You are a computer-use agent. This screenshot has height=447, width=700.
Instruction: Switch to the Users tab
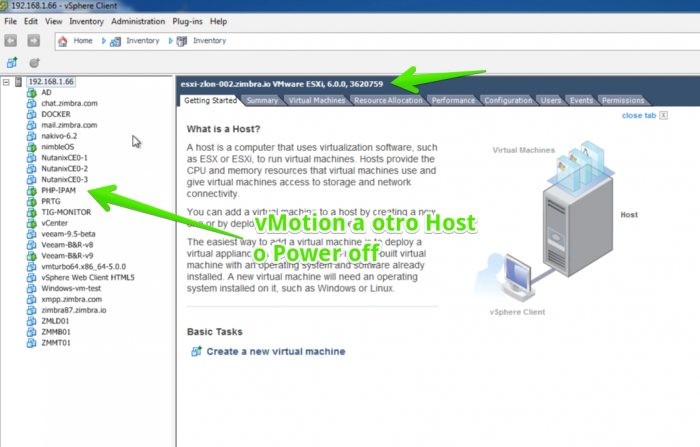pos(550,100)
